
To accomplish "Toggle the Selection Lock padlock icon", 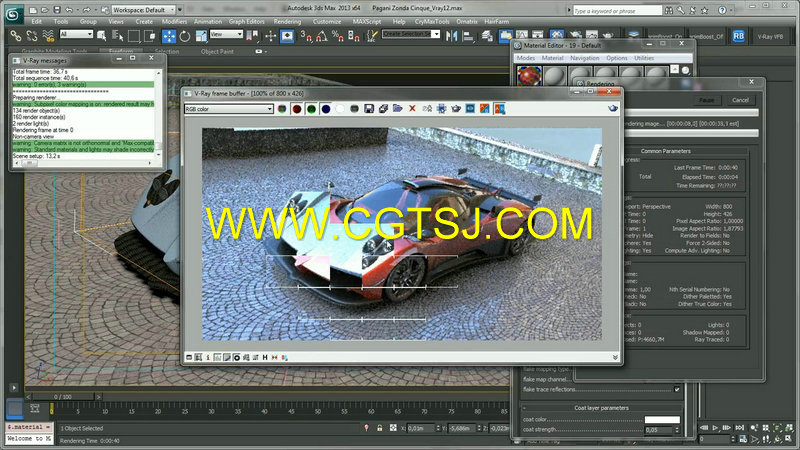I will (x=380, y=428).
